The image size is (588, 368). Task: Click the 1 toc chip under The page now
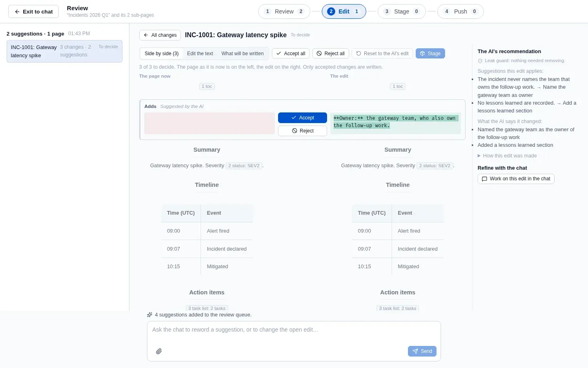point(207,86)
